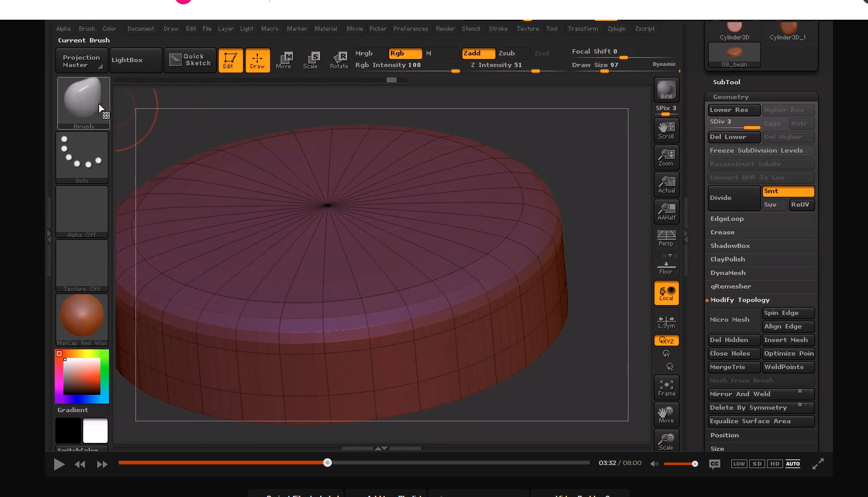868x497 pixels.
Task: Toggle the Smt smoothing option
Action: click(788, 191)
